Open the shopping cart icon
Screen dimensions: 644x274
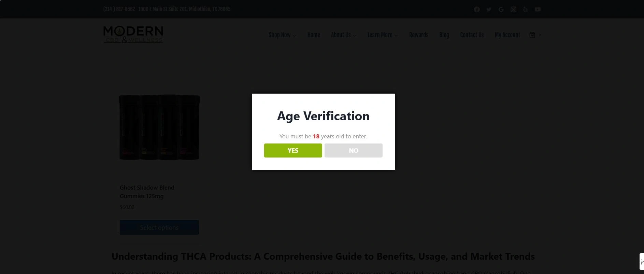tap(532, 35)
